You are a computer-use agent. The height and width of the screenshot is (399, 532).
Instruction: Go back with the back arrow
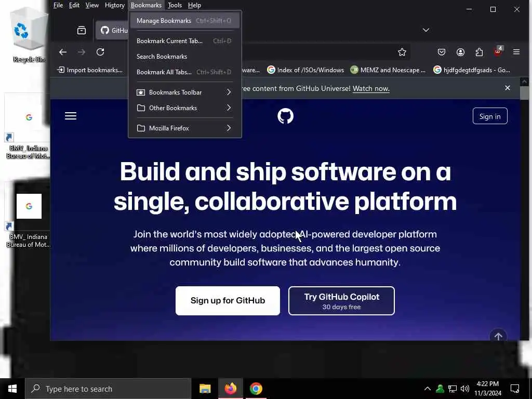pos(63,52)
